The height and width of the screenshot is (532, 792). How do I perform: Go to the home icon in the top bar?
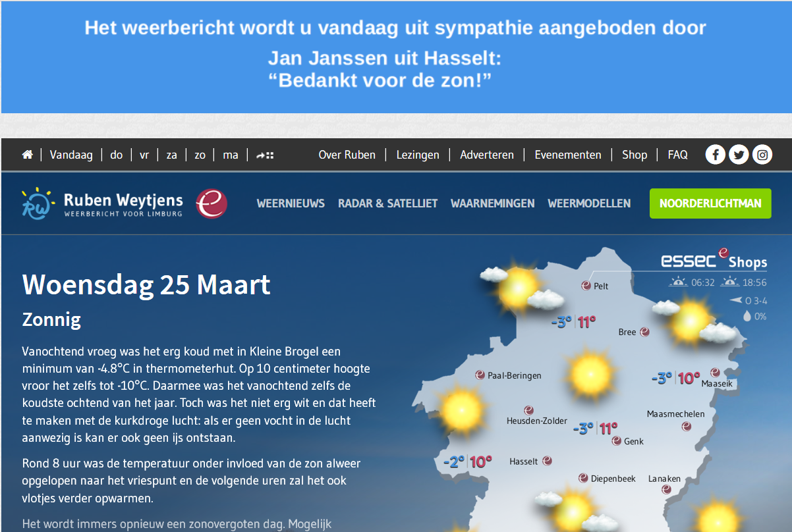[x=27, y=155]
